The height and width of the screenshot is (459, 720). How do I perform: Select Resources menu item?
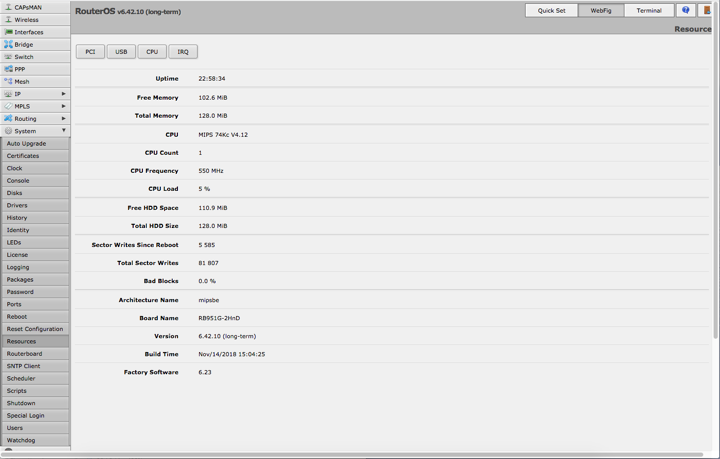pyautogui.click(x=35, y=342)
